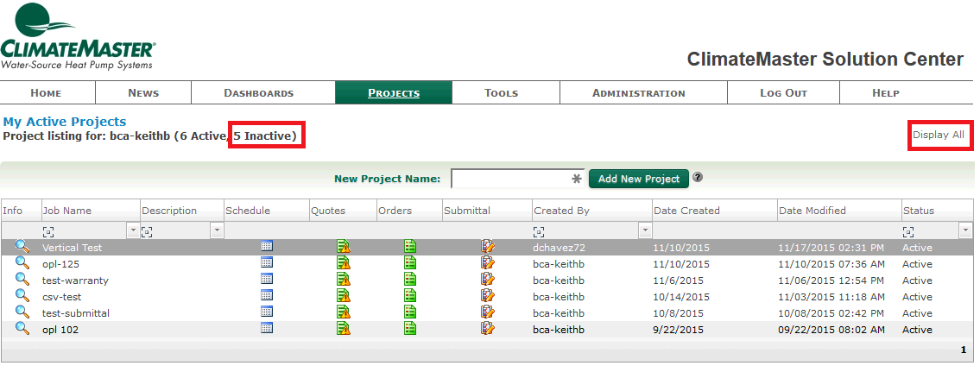Open quotes icon for csv-test
This screenshot has height=372, width=980.
tap(343, 295)
